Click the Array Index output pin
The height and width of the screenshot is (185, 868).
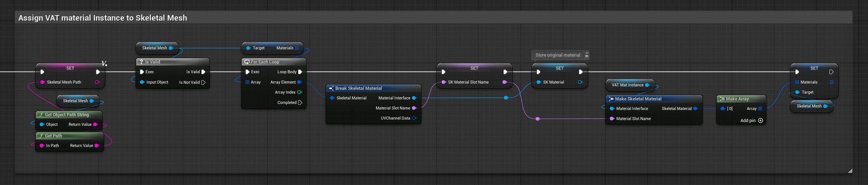click(x=299, y=92)
